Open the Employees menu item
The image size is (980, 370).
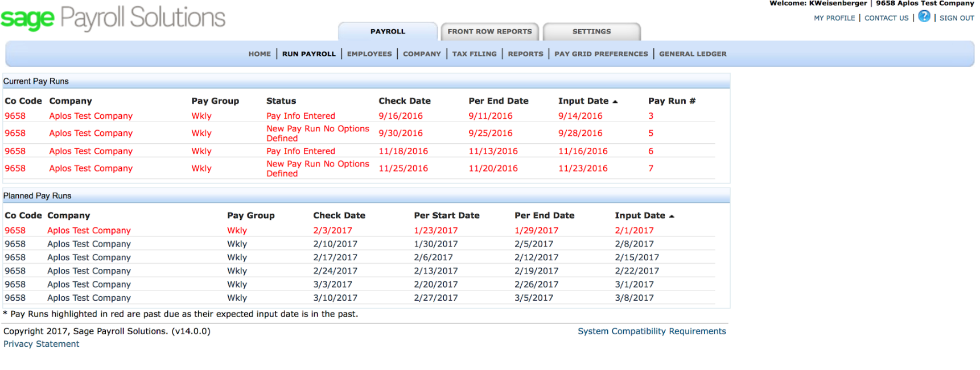(x=369, y=54)
